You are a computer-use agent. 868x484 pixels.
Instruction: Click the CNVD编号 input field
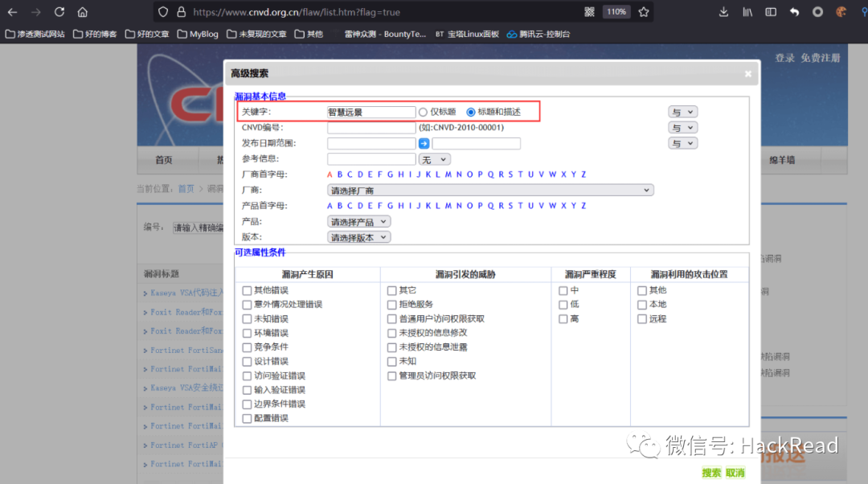click(x=371, y=128)
